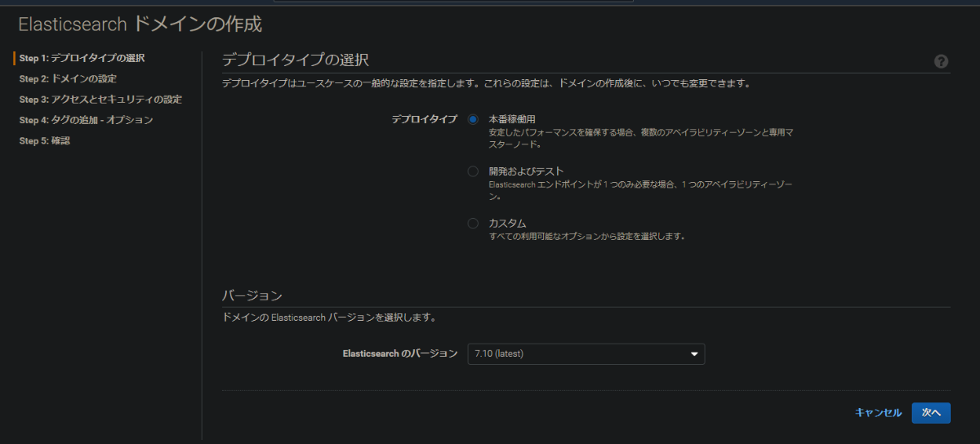Go to Step 1: デプロイタイプの選択
Viewport: 980px width, 444px height.
(x=82, y=58)
